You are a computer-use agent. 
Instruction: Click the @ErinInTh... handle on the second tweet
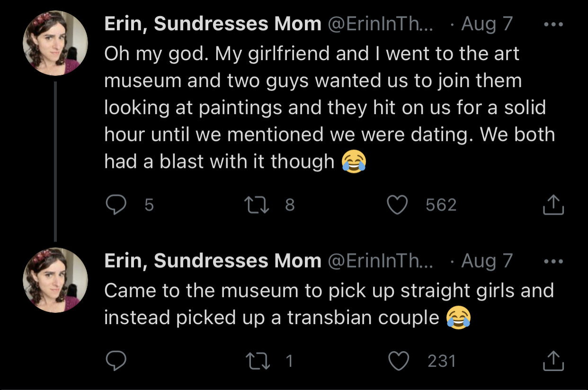coord(380,261)
